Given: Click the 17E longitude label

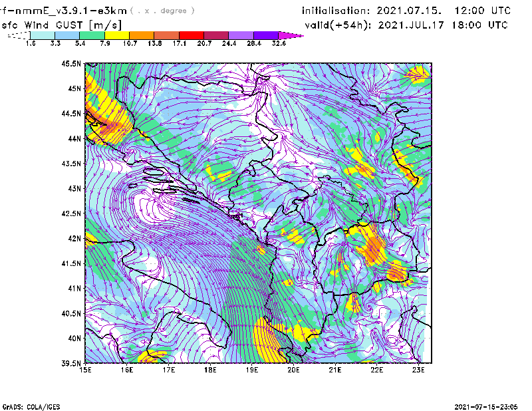Looking at the screenshot, I should coord(169,370).
